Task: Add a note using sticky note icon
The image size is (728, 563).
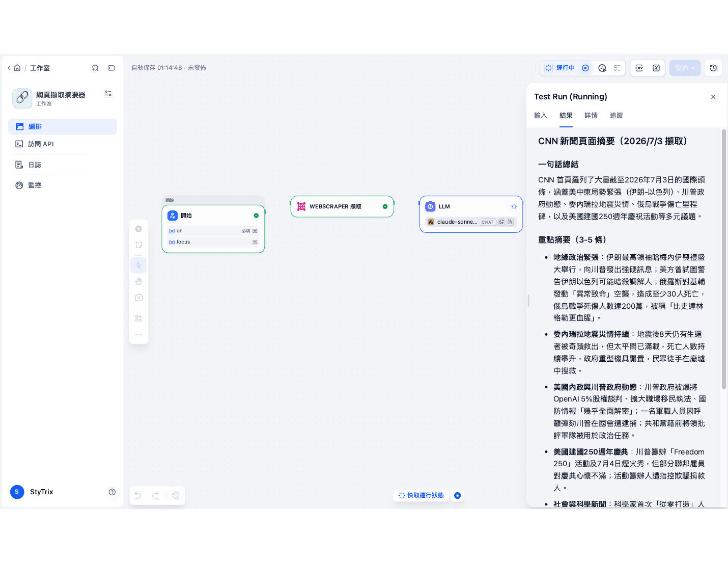Action: coord(138,245)
